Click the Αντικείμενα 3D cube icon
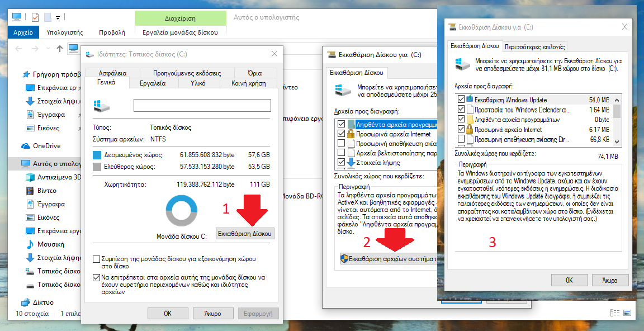 coord(30,177)
